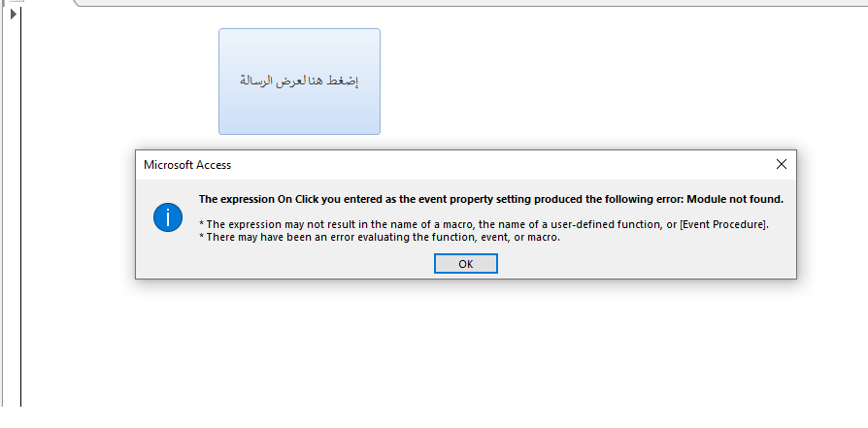868x428 pixels.
Task: Click the line starting 'There may have been an error'
Action: click(x=380, y=238)
